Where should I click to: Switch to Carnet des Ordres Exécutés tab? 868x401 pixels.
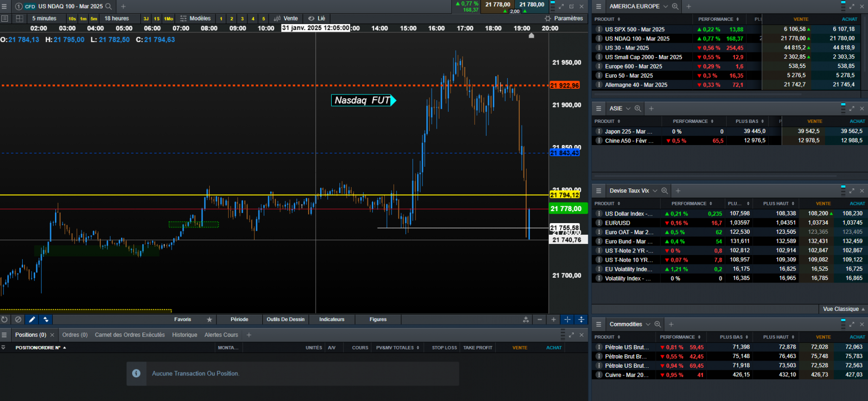130,334
